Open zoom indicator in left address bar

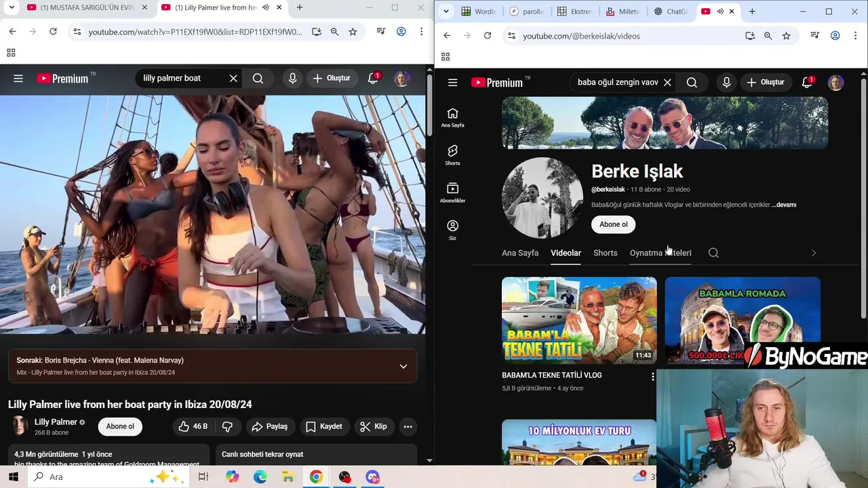(x=334, y=32)
